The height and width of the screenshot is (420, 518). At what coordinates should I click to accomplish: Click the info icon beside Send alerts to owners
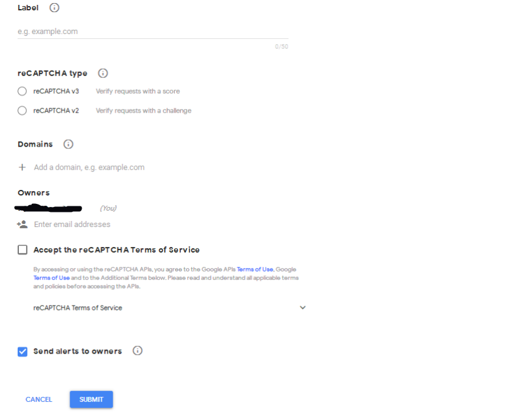click(138, 351)
